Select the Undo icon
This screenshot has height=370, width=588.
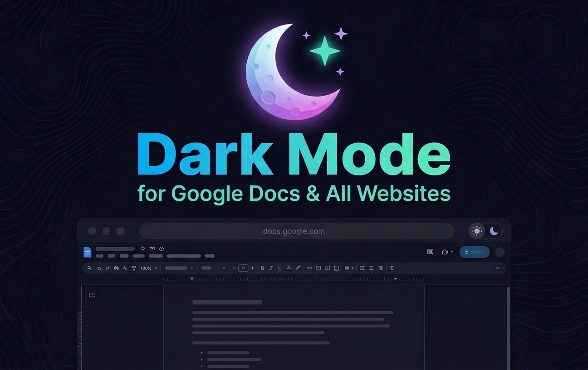(99, 268)
